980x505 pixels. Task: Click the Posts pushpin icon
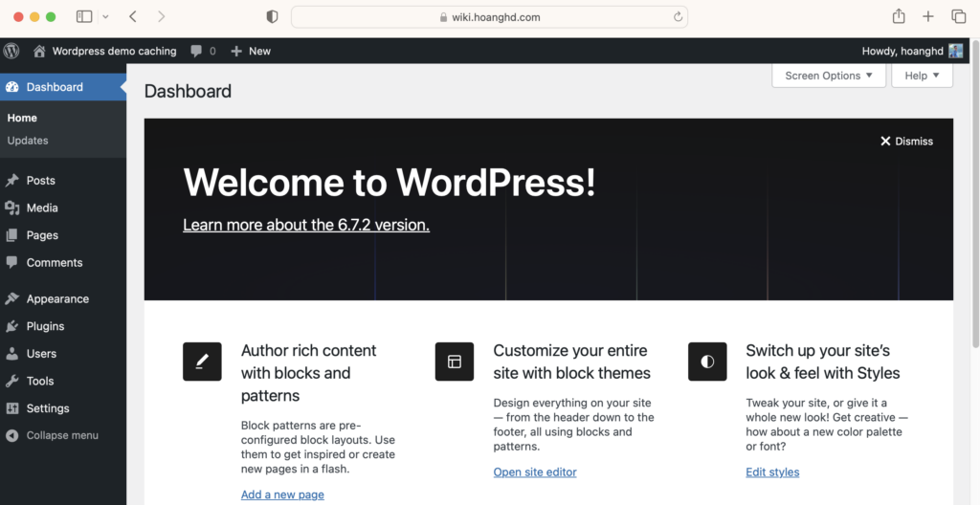pos(11,181)
